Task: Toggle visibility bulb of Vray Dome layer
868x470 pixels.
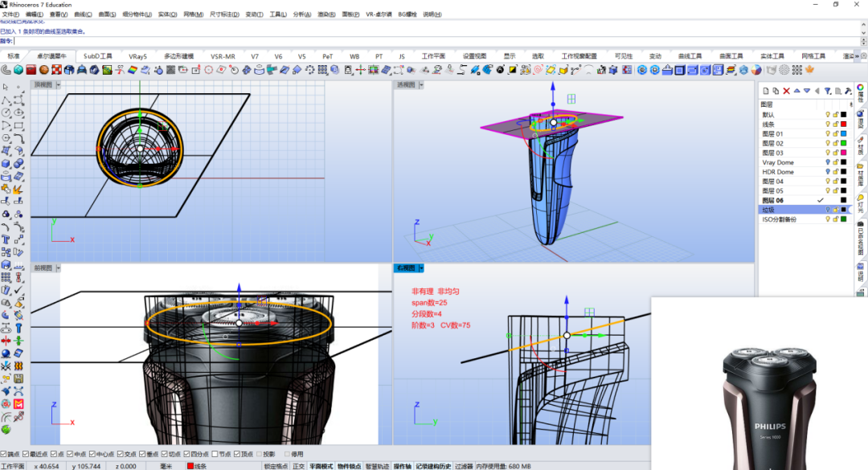Action: tap(828, 162)
